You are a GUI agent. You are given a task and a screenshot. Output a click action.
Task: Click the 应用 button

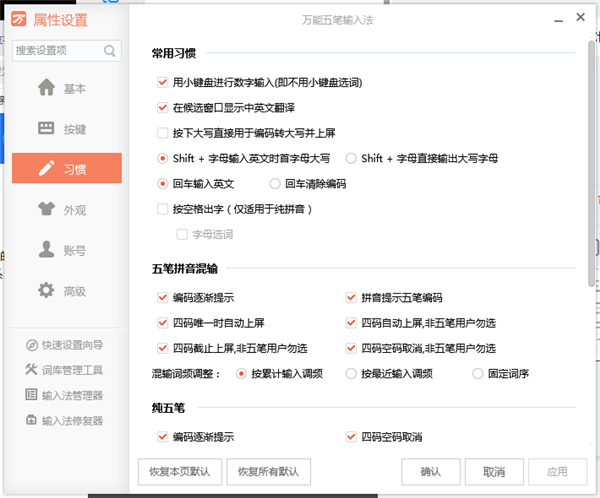(x=558, y=472)
